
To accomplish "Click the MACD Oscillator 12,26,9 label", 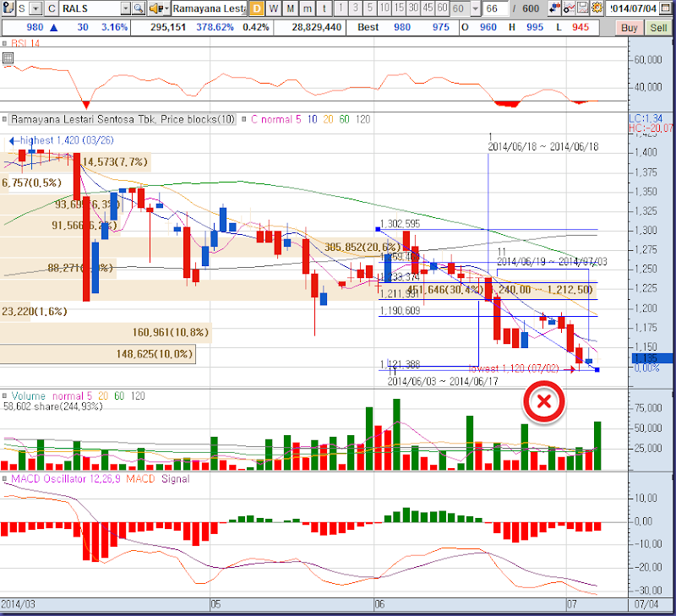I will click(66, 479).
